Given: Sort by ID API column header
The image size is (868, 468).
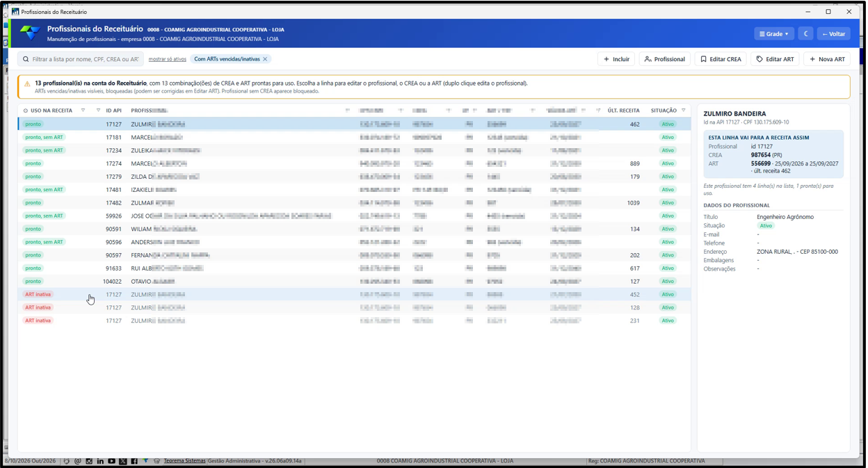Looking at the screenshot, I should (x=113, y=111).
